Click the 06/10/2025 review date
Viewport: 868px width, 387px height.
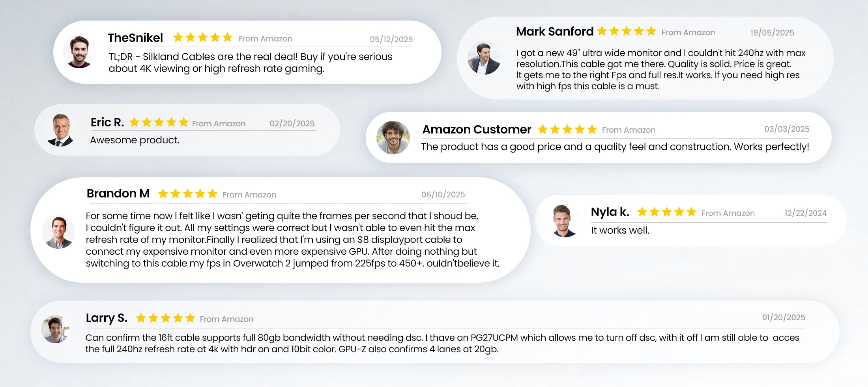[x=443, y=195]
